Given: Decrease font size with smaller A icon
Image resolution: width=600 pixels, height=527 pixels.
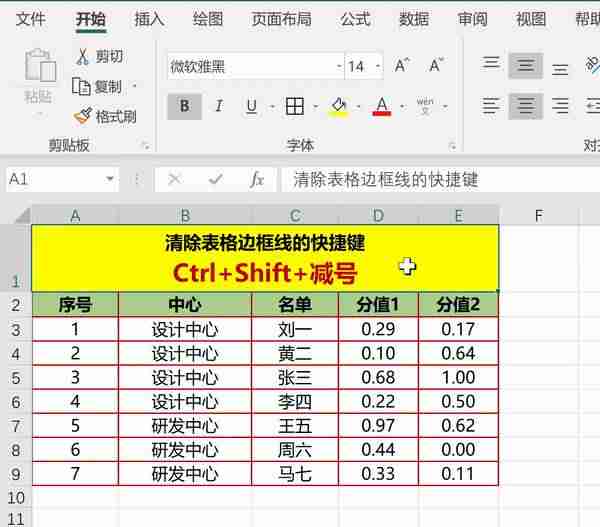Looking at the screenshot, I should pos(436,65).
